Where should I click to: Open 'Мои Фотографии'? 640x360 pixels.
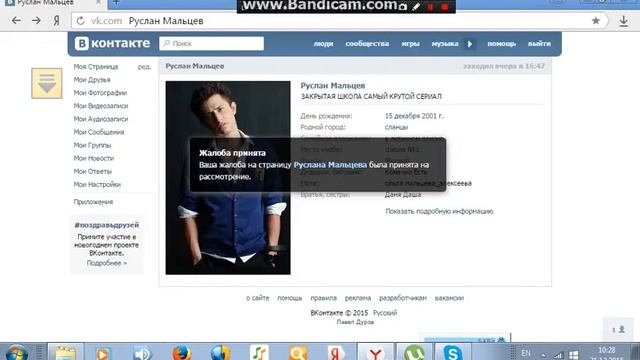click(x=100, y=93)
